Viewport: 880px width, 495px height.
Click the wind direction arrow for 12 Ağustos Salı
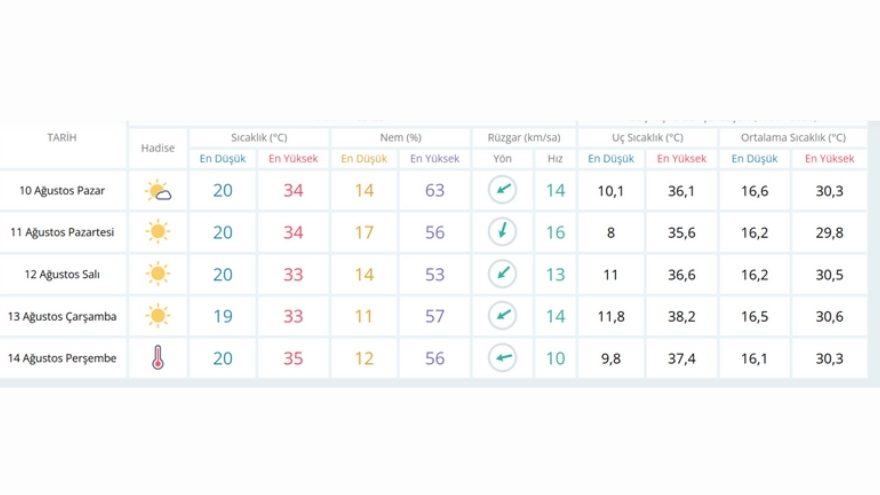click(502, 274)
